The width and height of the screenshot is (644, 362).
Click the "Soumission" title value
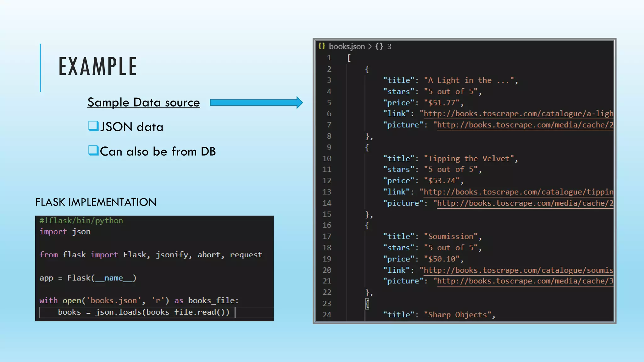pyautogui.click(x=451, y=237)
